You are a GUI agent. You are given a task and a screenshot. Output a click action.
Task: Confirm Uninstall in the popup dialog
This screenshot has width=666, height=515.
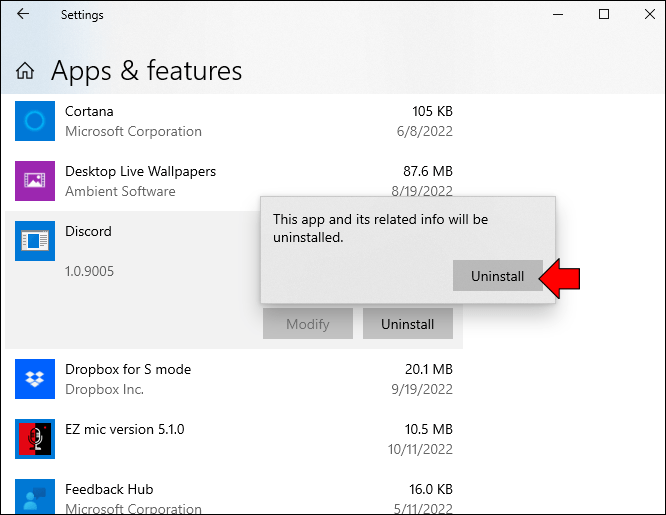pyautogui.click(x=497, y=276)
